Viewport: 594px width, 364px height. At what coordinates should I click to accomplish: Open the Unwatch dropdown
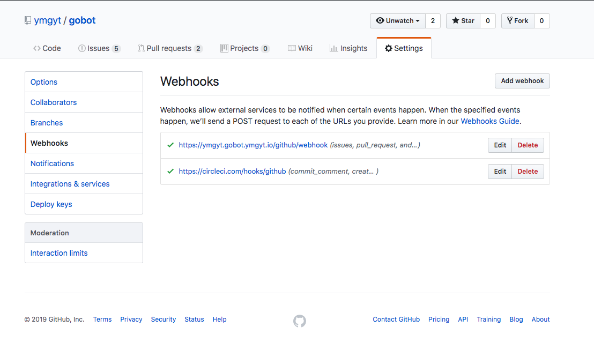[398, 21]
